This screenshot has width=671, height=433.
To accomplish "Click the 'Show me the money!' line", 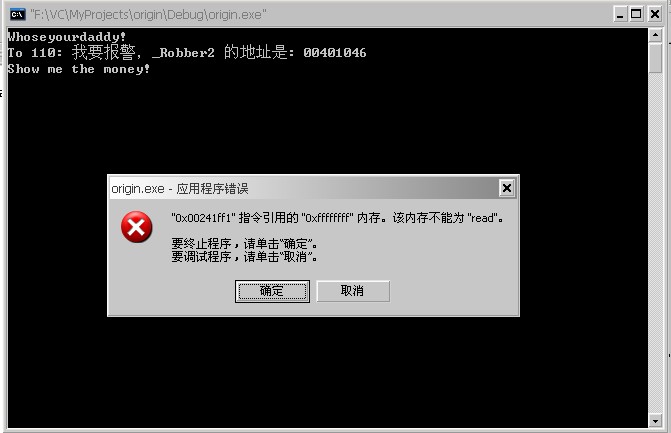I will [x=79, y=69].
